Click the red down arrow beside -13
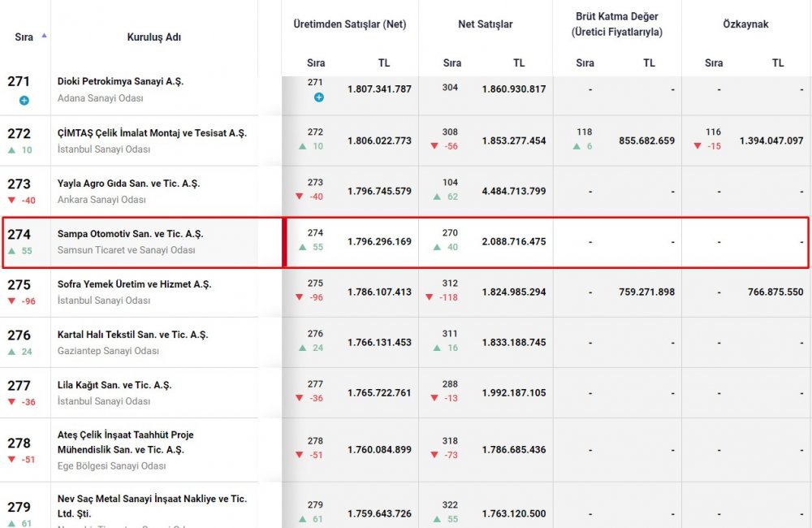The height and width of the screenshot is (528, 812). tap(434, 399)
